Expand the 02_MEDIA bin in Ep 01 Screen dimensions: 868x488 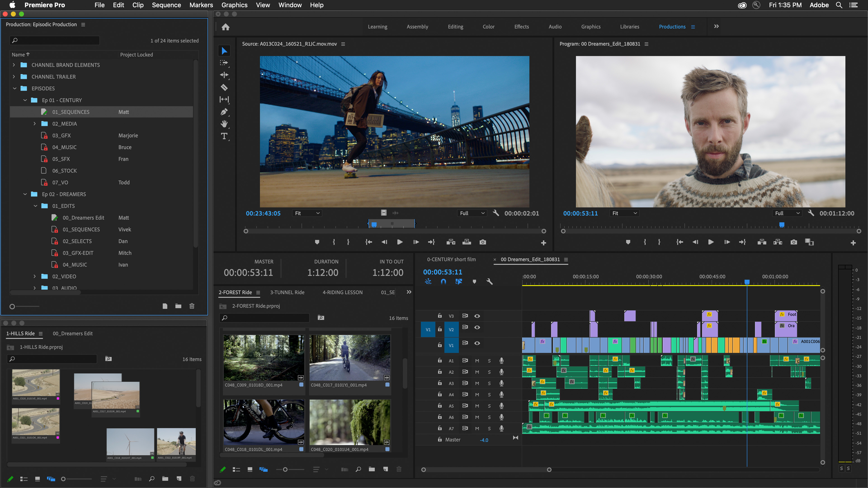[34, 123]
